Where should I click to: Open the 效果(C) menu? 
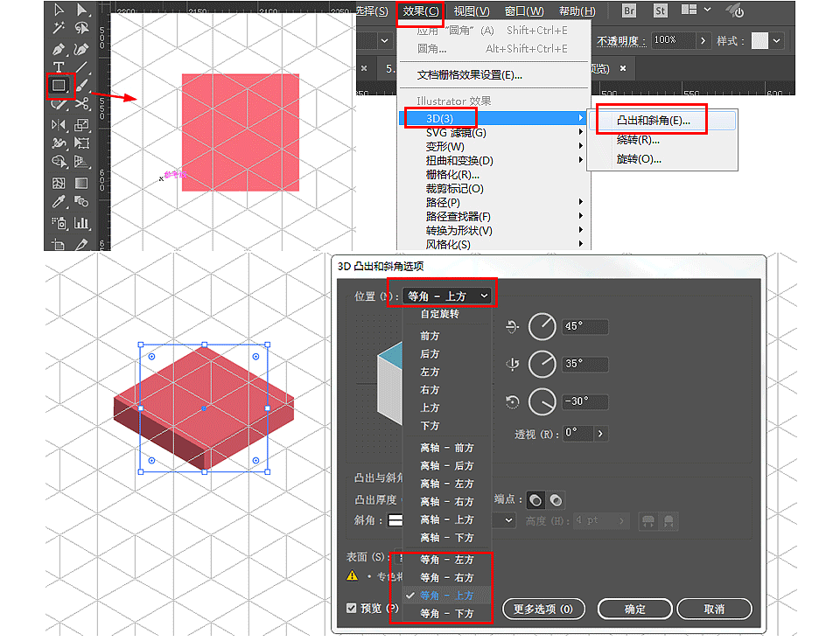[x=420, y=11]
